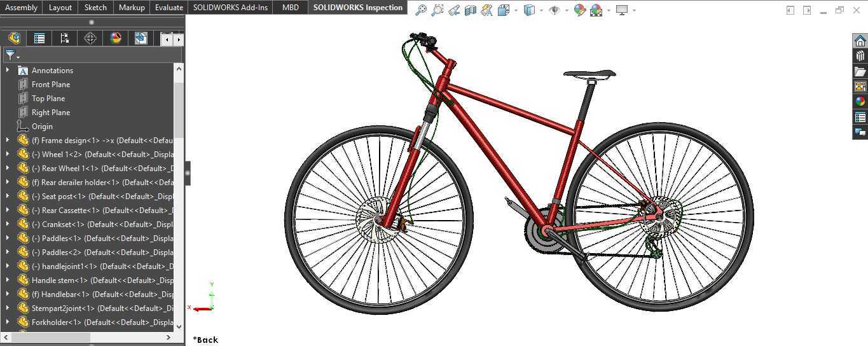This screenshot has width=868, height=346.
Task: Open the bottom task pane forum icon
Action: click(860, 132)
